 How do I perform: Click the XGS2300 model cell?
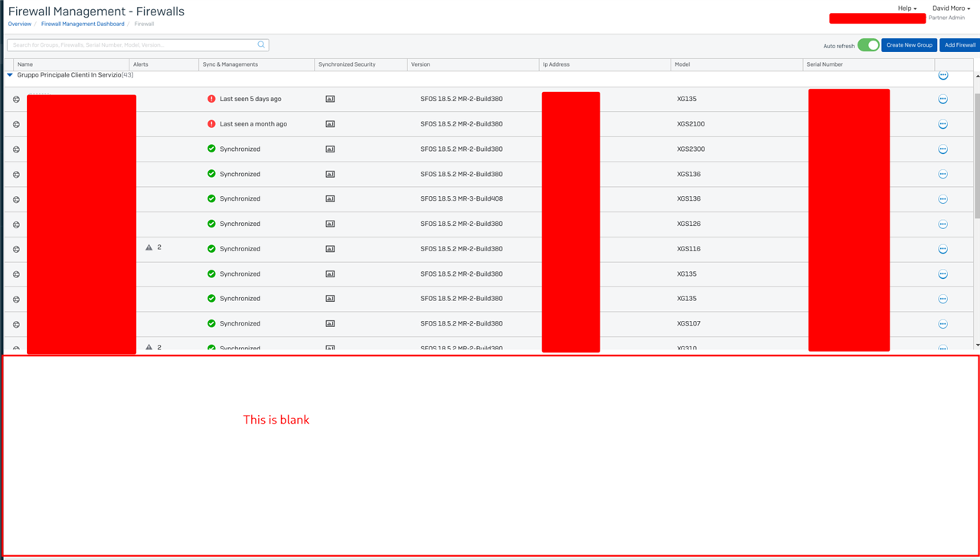(691, 149)
